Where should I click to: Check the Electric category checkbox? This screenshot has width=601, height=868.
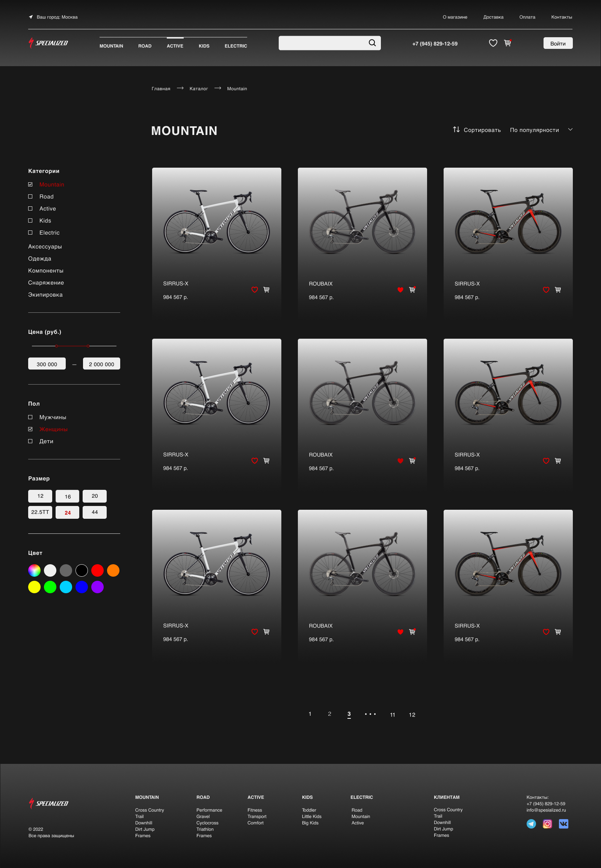(x=30, y=233)
